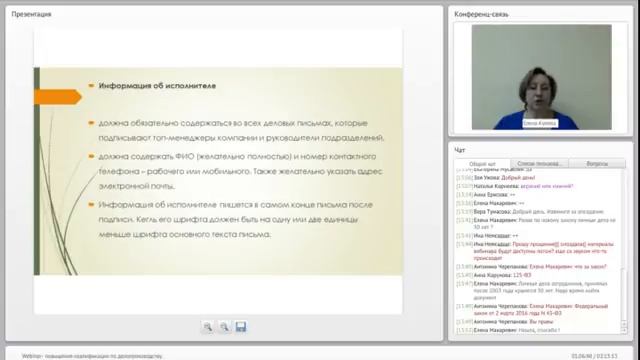Screen dimensions: 640x360
Task: Click the presenter name label on the video
Action: pyautogui.click(x=540, y=123)
